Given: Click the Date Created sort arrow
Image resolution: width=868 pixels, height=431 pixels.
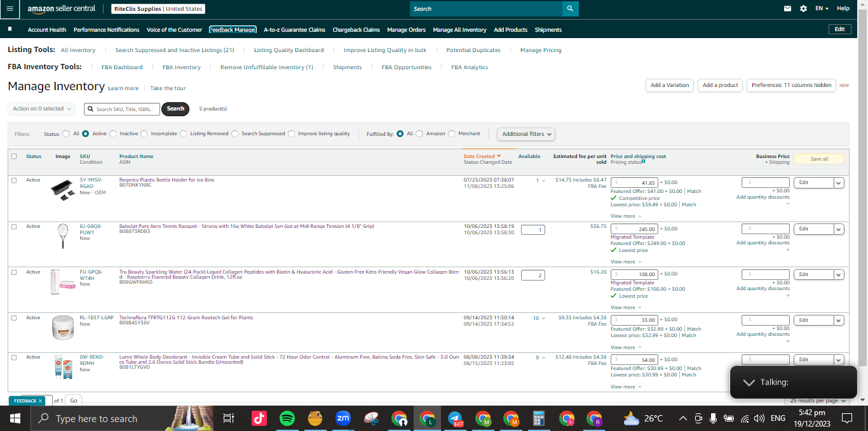Looking at the screenshot, I should tap(499, 156).
